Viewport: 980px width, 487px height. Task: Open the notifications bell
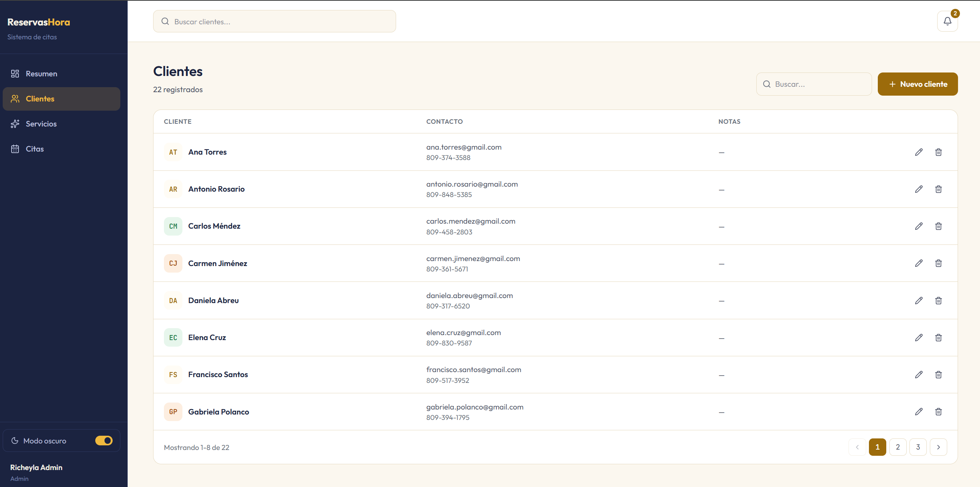tap(947, 21)
